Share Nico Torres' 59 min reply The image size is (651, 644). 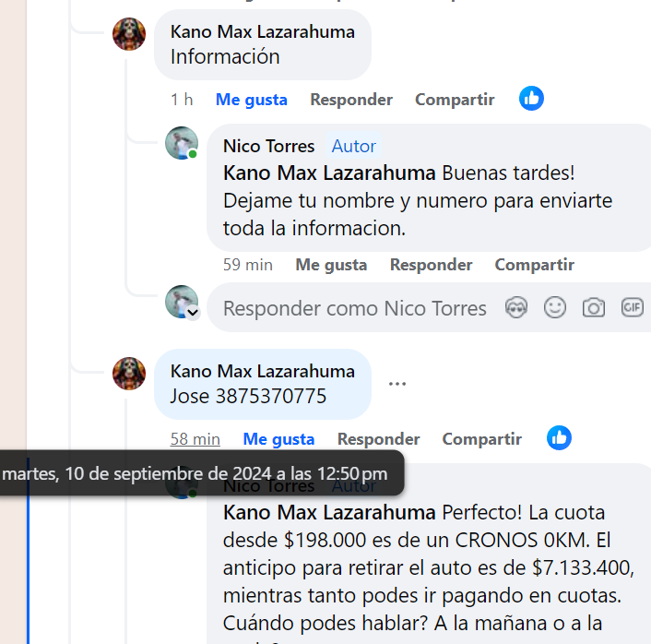(x=534, y=265)
